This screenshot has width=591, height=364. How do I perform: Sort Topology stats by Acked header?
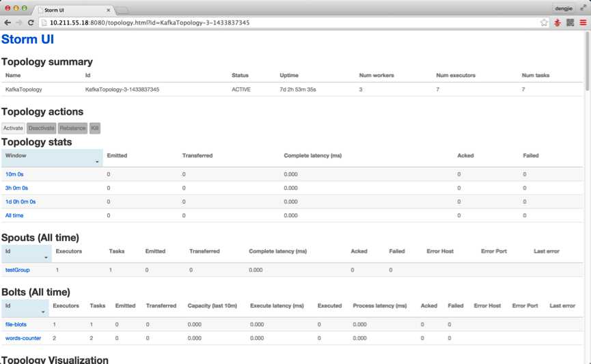click(465, 155)
